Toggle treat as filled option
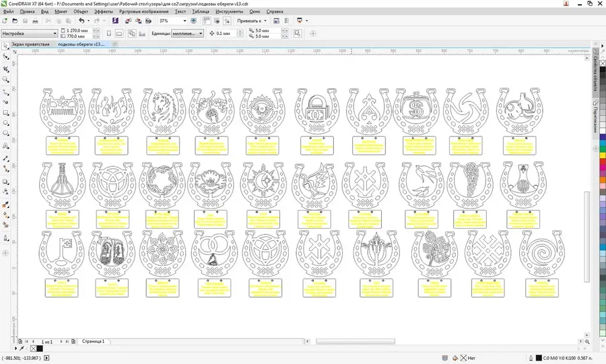 coord(298,34)
